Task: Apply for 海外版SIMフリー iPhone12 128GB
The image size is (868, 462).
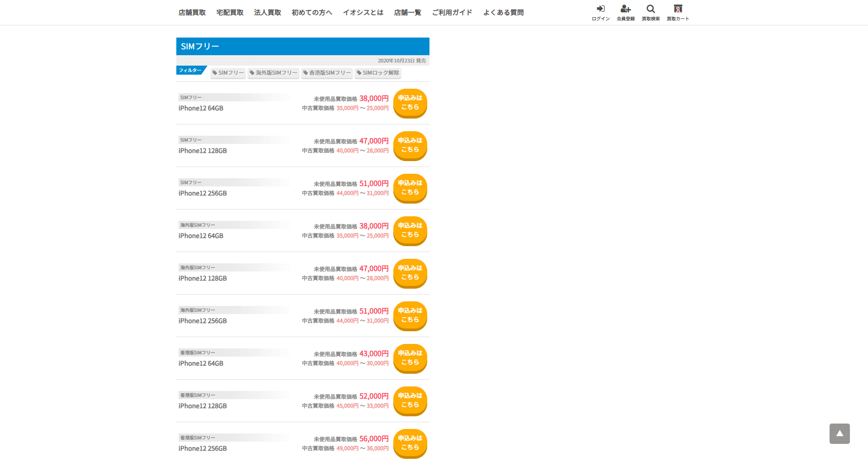Action: (410, 273)
